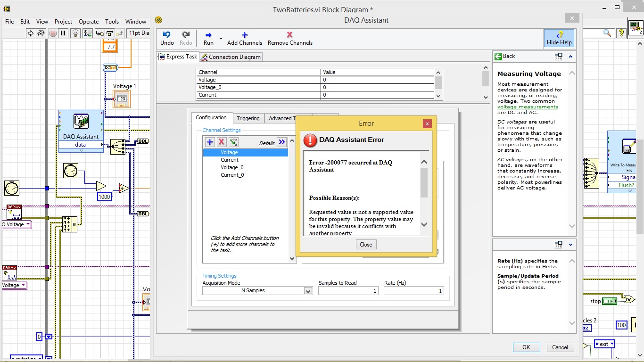Screen dimensions: 644x362
Task: Expand the DAQ Assistant node bottom chevron
Action: 81,150
